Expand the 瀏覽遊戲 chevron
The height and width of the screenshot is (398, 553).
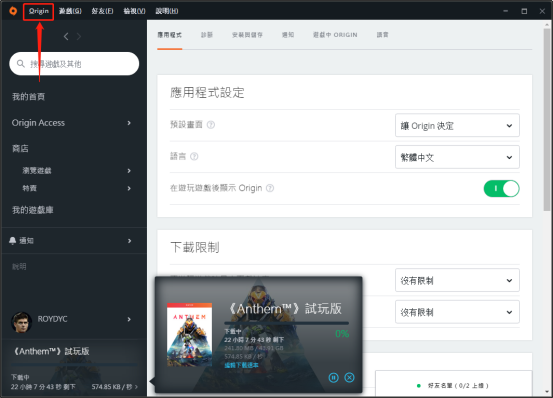[x=129, y=171]
